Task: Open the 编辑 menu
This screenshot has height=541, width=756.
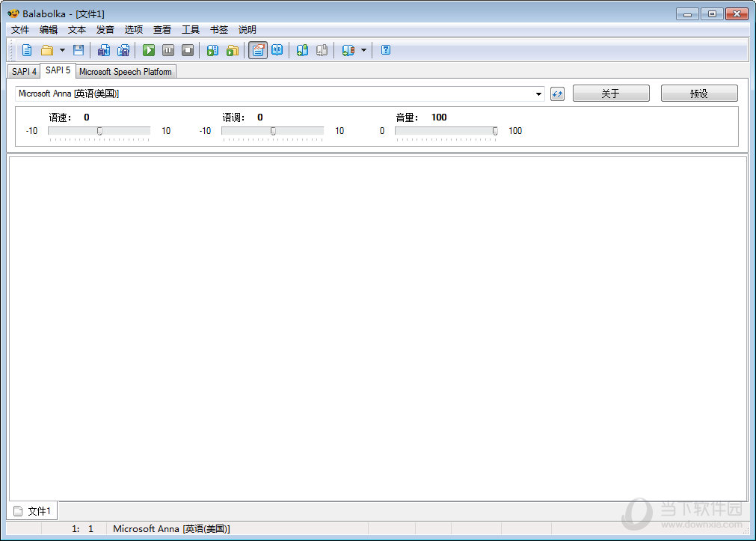Action: pyautogui.click(x=48, y=29)
